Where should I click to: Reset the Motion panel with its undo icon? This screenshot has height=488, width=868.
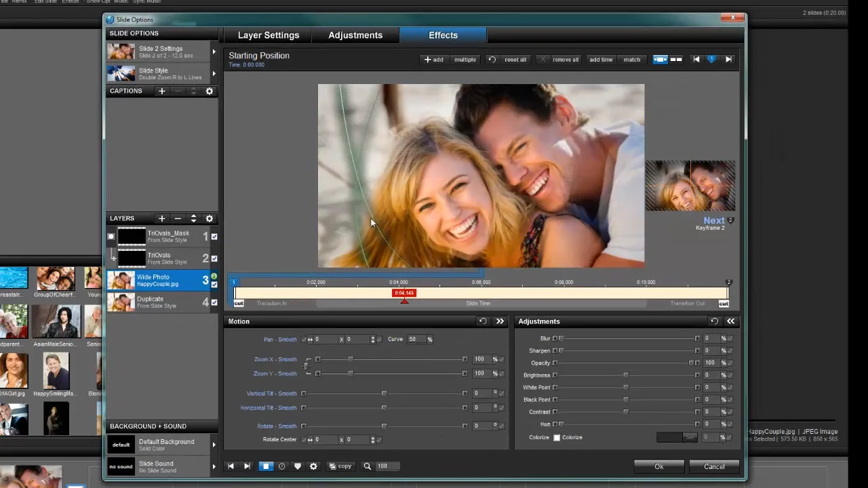(483, 321)
